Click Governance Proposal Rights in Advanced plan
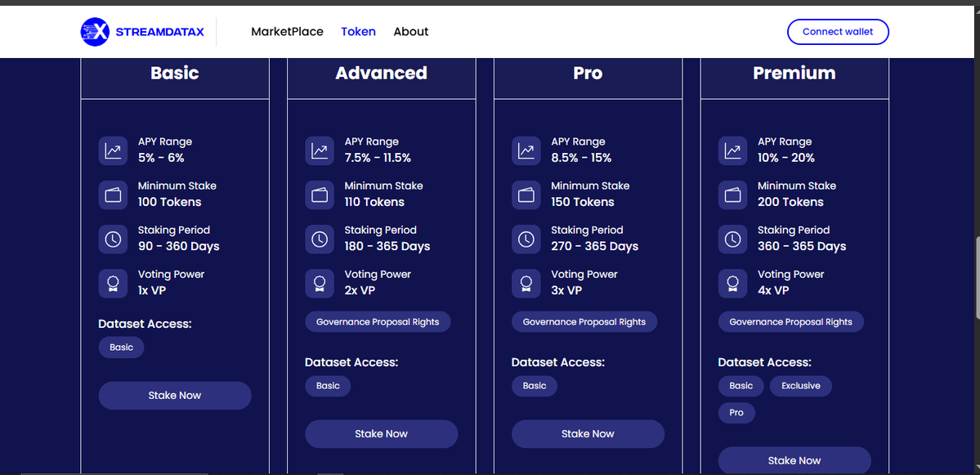Image resolution: width=980 pixels, height=475 pixels. click(378, 322)
